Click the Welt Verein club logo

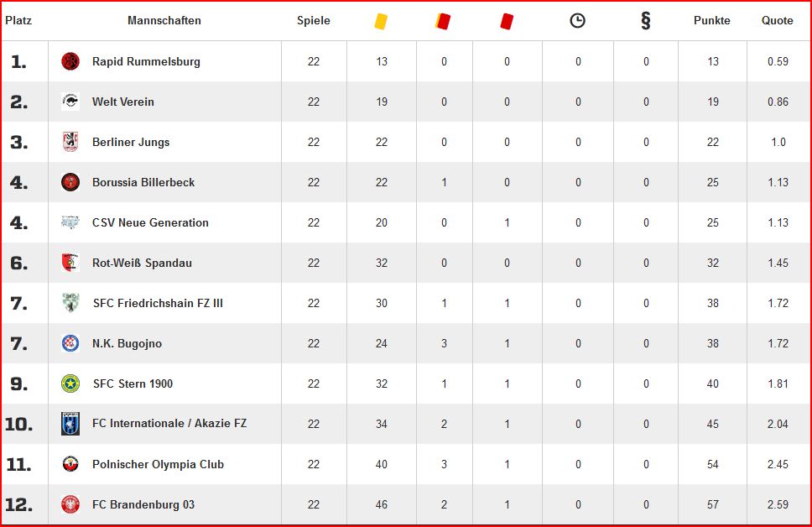[70, 101]
